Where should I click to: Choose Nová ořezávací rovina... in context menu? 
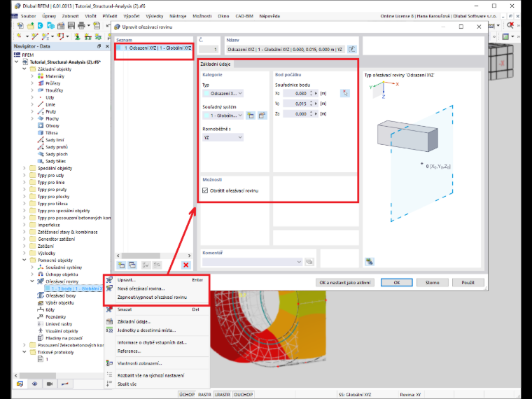(157, 288)
